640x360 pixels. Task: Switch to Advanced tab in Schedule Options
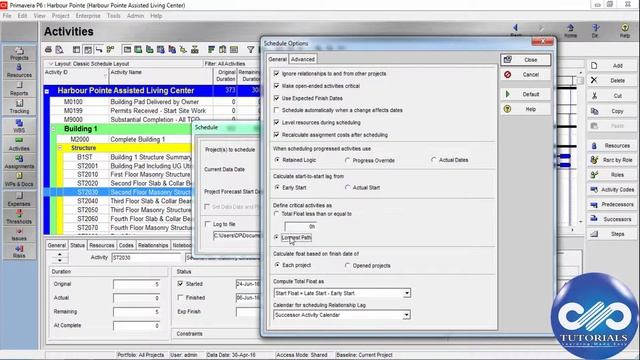coord(303,59)
